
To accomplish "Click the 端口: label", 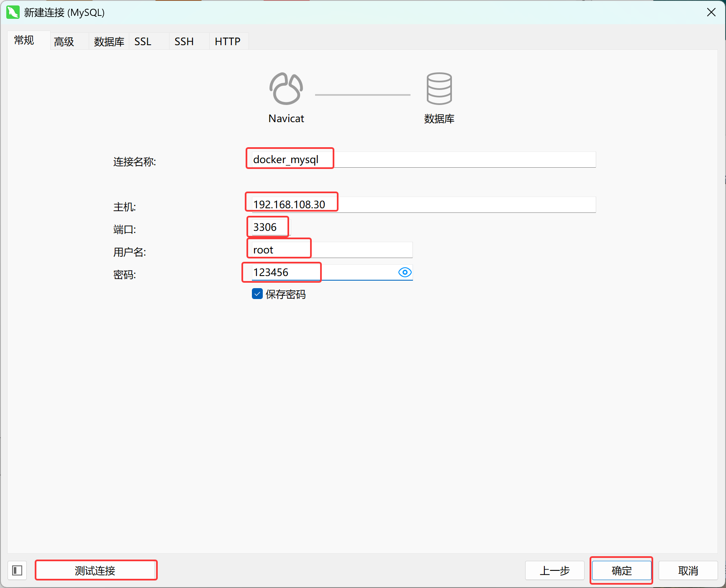I will [x=125, y=230].
